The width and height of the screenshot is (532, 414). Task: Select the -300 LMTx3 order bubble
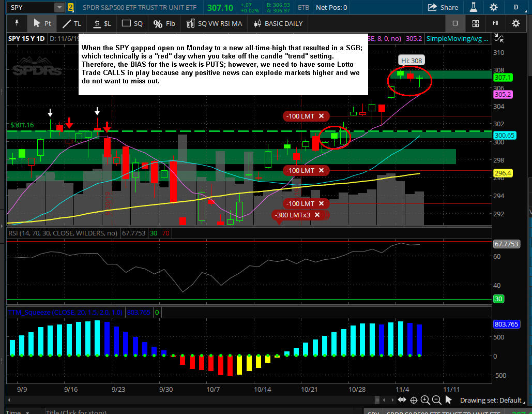click(292, 215)
